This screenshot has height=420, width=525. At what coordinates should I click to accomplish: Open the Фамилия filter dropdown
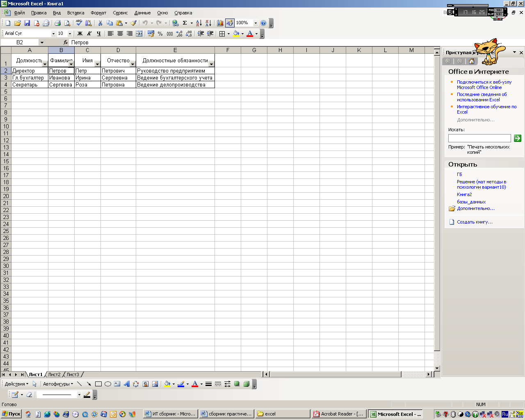coord(71,64)
